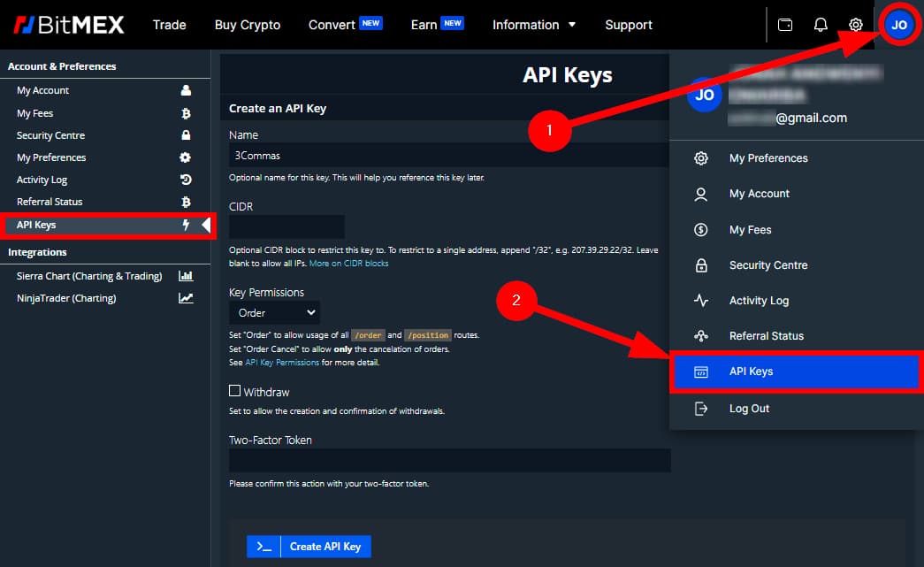Open the Key Permissions Order dropdown
924x567 pixels.
point(275,312)
